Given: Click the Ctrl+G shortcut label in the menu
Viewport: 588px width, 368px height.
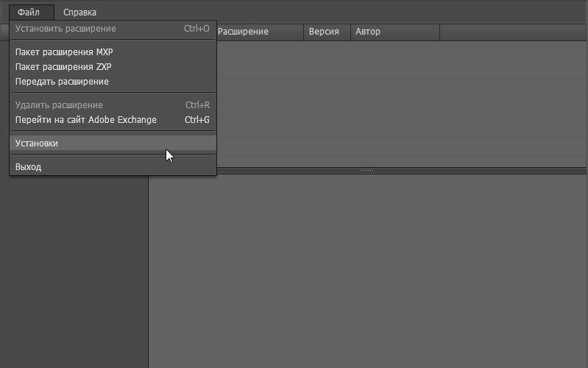Looking at the screenshot, I should tap(196, 120).
